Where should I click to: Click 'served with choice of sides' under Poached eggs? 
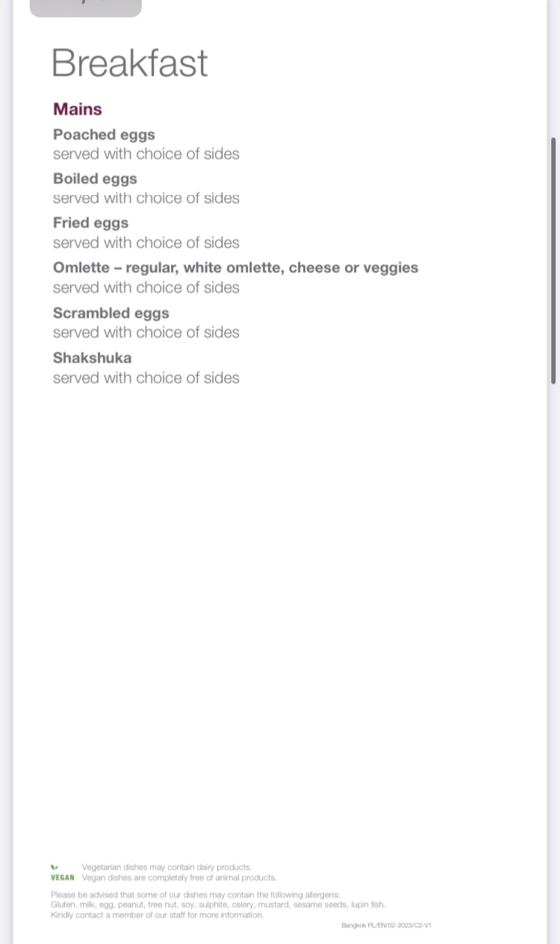pos(146,154)
